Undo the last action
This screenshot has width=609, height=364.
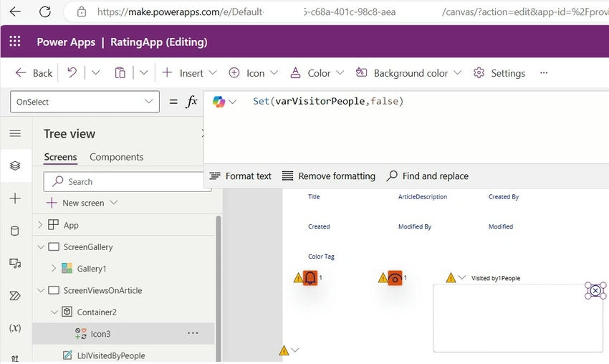pyautogui.click(x=72, y=72)
